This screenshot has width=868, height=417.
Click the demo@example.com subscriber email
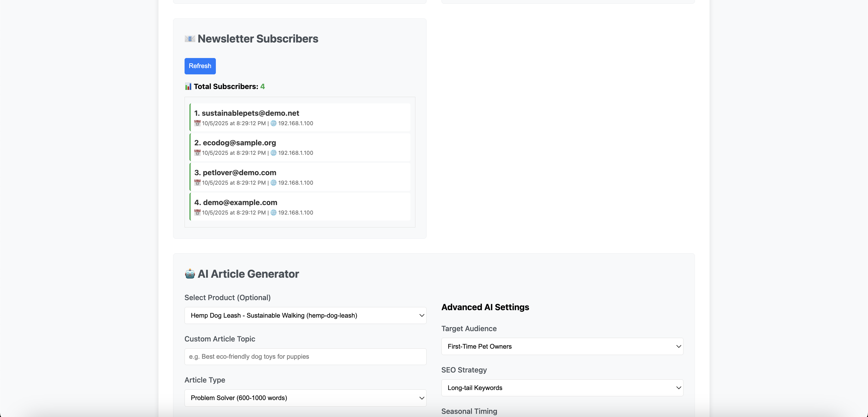[240, 202]
